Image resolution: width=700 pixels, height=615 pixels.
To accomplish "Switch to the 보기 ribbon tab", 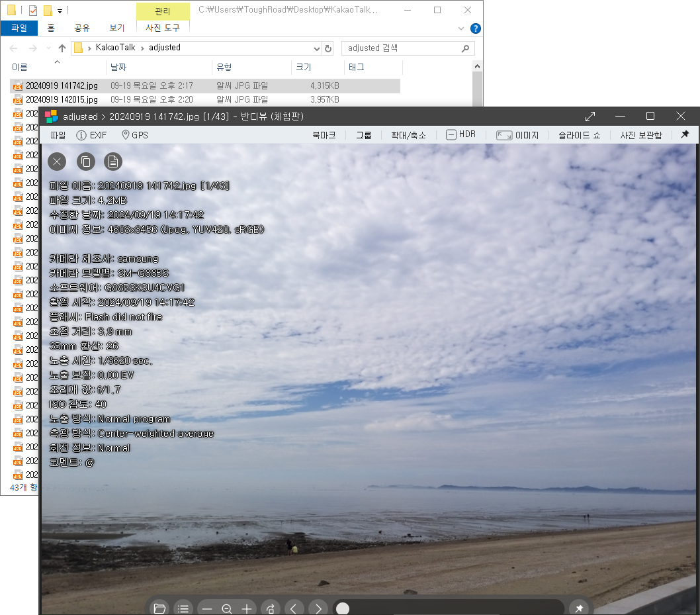I will coord(117,28).
